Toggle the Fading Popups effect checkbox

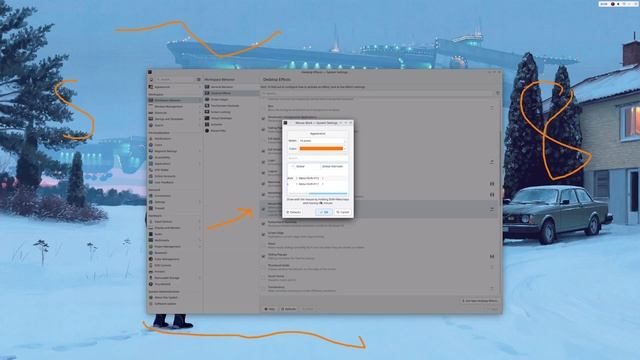pos(263,129)
